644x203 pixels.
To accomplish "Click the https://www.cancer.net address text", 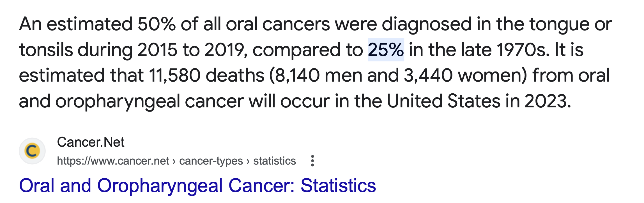I will click(x=113, y=161).
